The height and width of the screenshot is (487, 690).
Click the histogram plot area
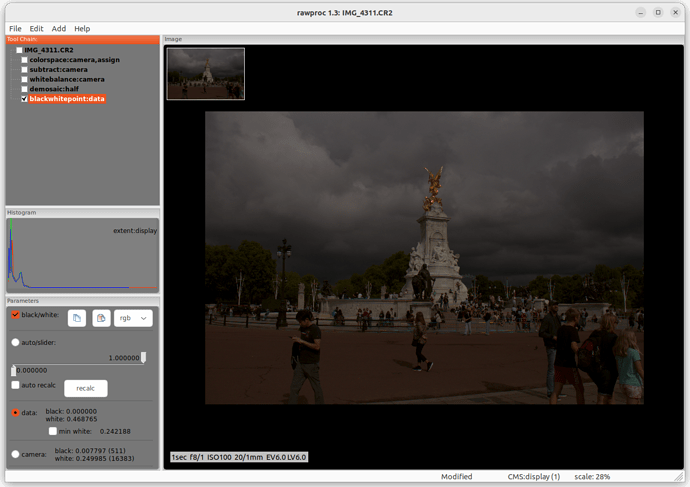tap(80, 255)
